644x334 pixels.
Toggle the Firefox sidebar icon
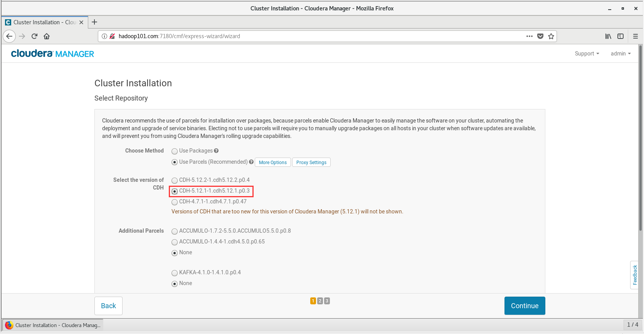click(x=620, y=36)
